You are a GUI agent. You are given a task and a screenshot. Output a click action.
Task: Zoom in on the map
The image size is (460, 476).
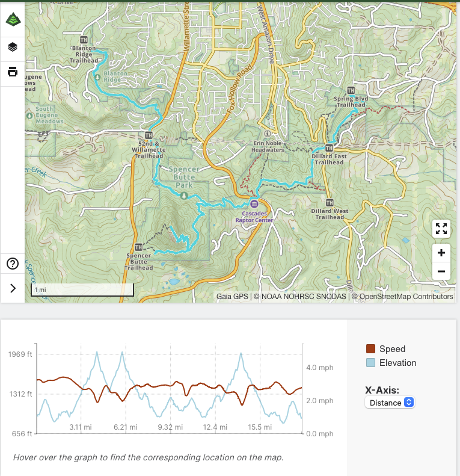[441, 253]
